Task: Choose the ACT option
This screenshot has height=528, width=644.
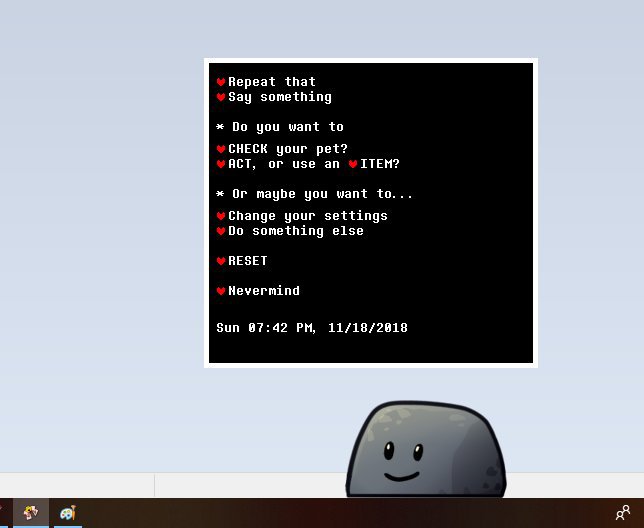Action: 242,164
